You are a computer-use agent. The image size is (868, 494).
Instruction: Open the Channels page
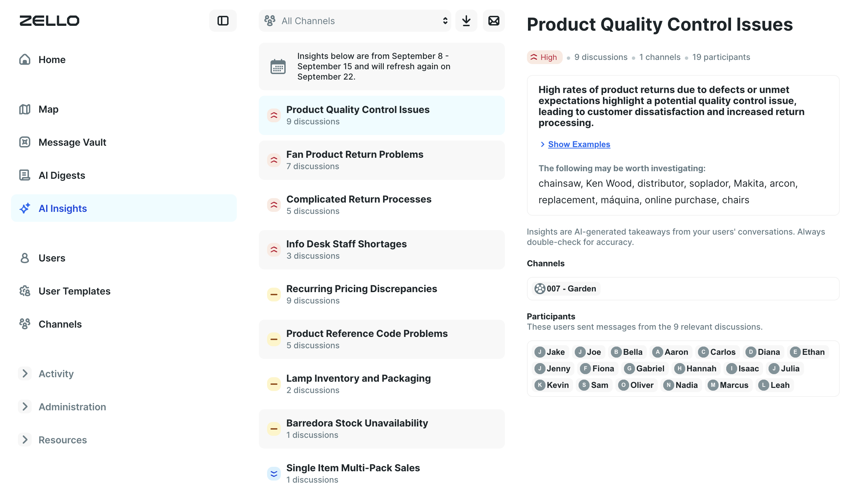pos(60,324)
